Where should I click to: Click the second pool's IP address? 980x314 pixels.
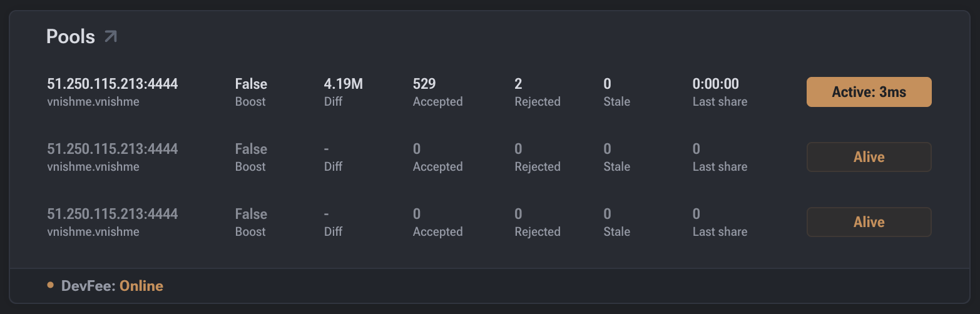point(113,149)
